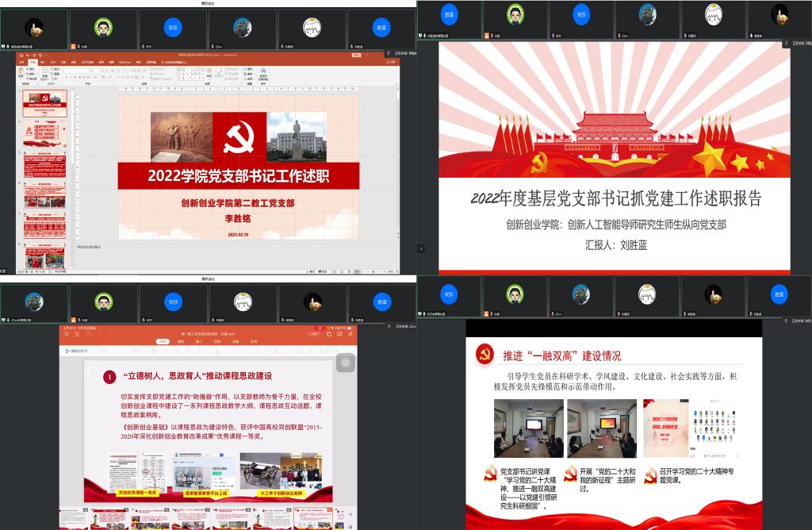The image size is (812, 530).
Task: Click the first thumbnail in bottom slide strip
Action: pyautogui.click(x=78, y=517)
